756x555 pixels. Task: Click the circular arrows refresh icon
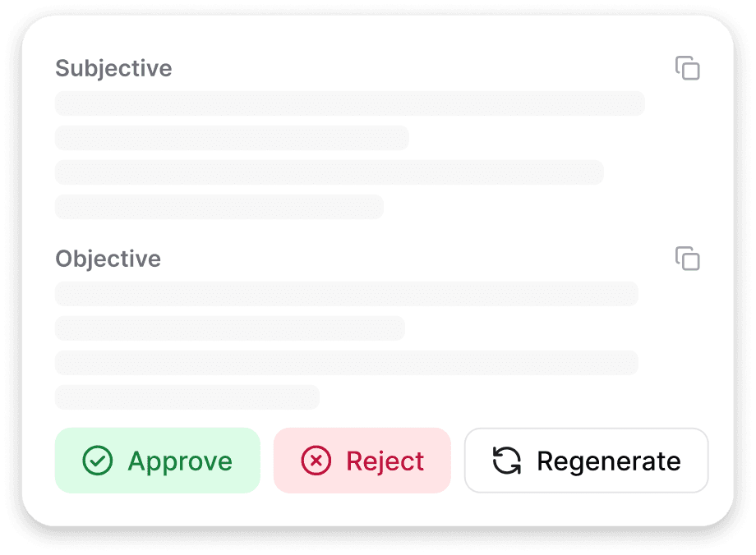coord(506,461)
